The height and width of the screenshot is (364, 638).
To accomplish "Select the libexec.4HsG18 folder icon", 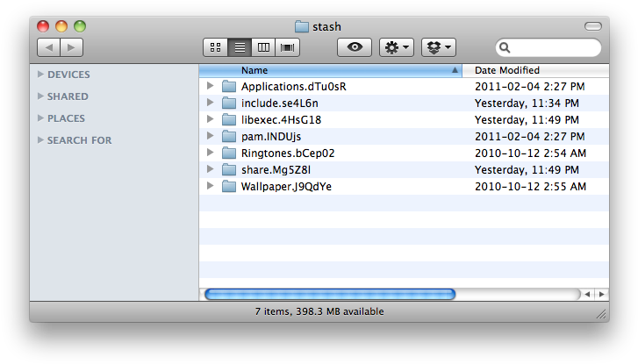I will pos(229,119).
